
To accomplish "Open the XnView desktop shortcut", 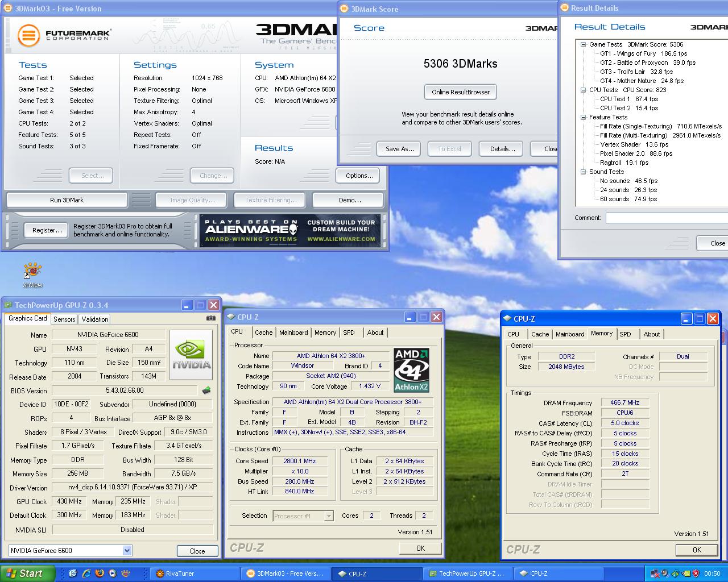I will (x=32, y=276).
